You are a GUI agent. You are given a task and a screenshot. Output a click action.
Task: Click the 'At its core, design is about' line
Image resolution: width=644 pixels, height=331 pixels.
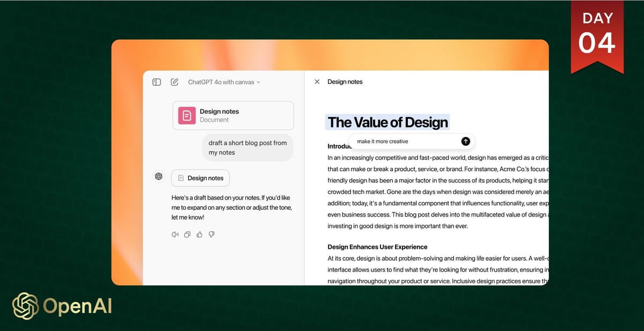click(x=438, y=258)
